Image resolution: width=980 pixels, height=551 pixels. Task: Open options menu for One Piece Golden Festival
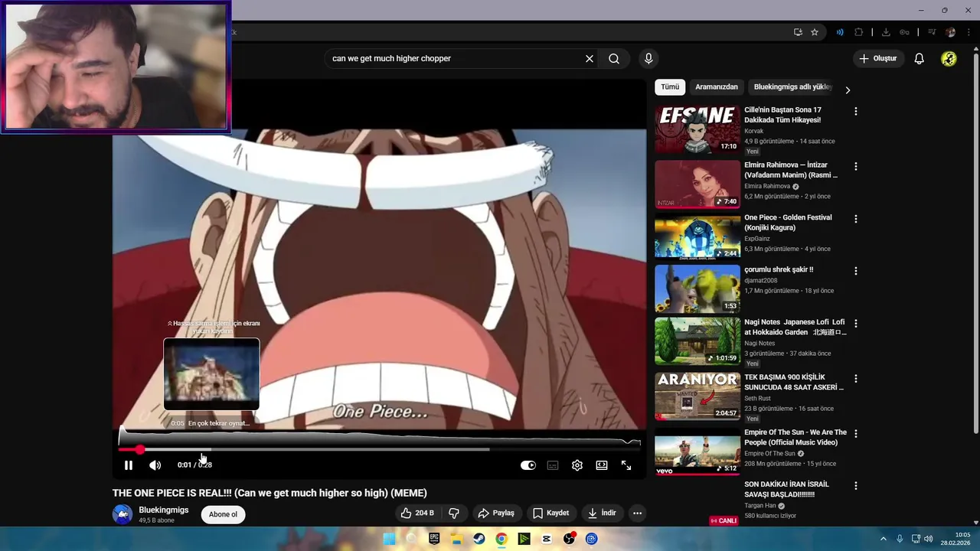pyautogui.click(x=855, y=219)
